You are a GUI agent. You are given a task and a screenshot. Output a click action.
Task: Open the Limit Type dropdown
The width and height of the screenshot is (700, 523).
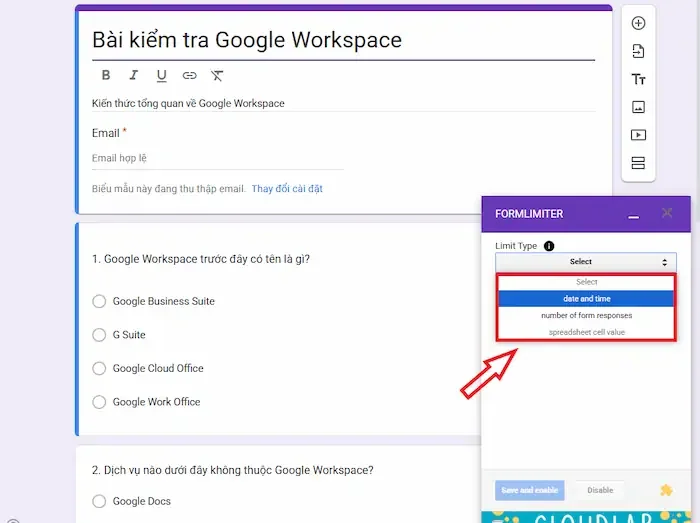coord(586,262)
